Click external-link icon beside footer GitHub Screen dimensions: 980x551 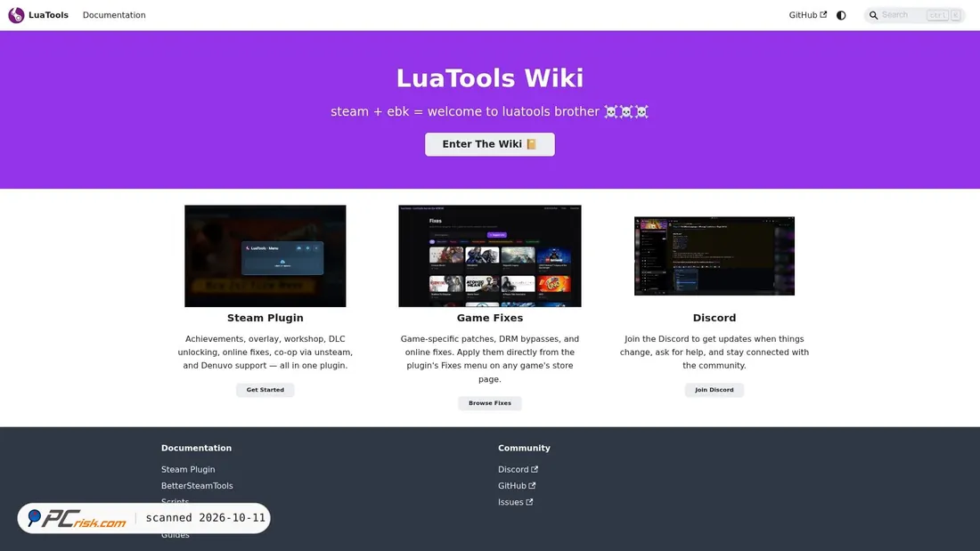click(532, 485)
